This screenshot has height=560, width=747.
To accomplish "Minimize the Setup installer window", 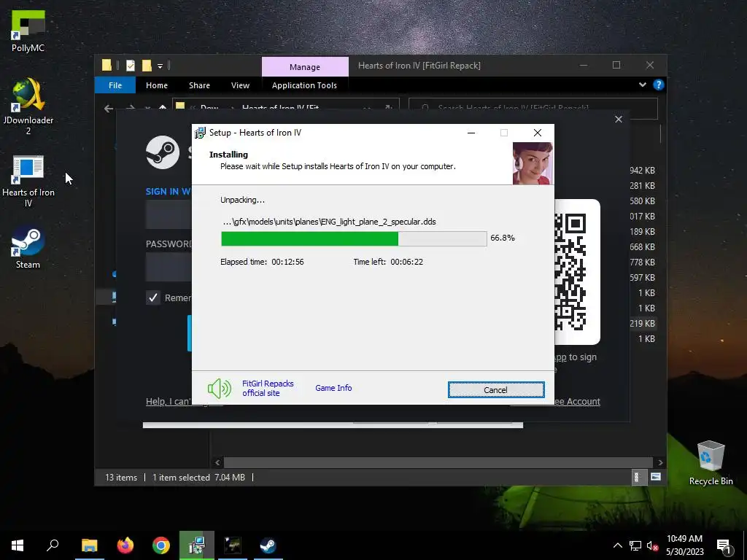I will click(x=471, y=133).
